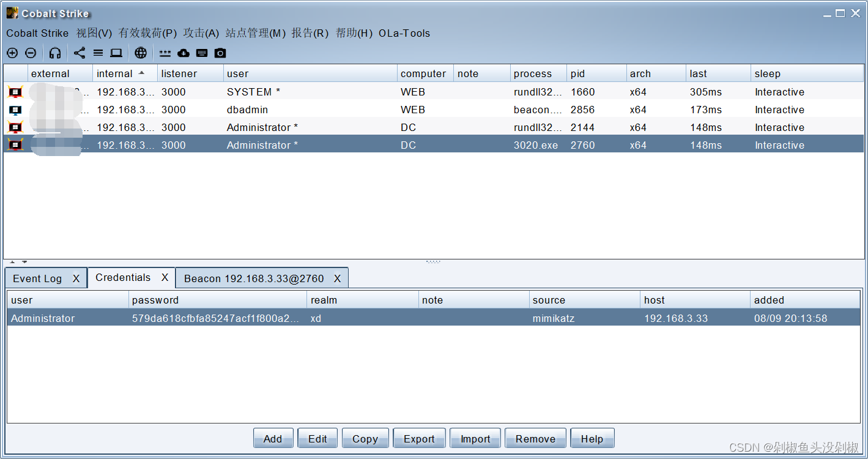This screenshot has height=459, width=868.
Task: Select the 3020.exe session icon
Action: [15, 145]
